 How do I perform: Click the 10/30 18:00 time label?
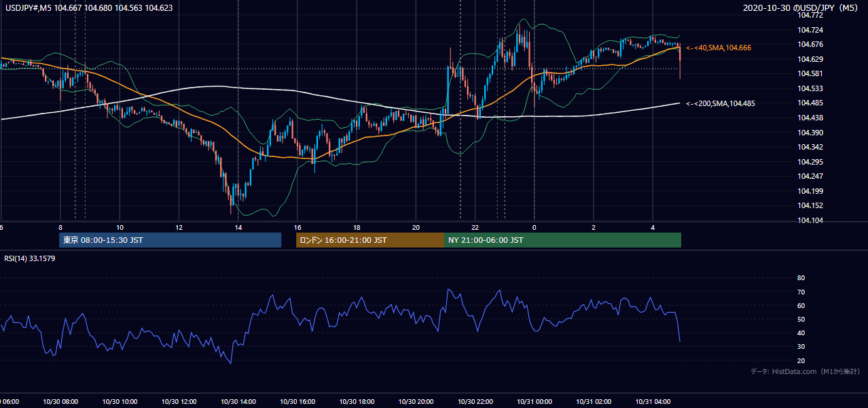tap(357, 402)
